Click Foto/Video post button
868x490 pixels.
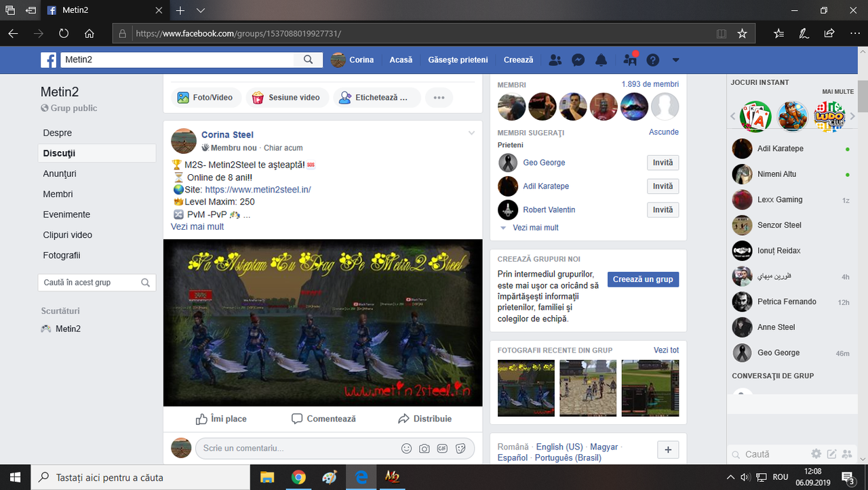[205, 98]
